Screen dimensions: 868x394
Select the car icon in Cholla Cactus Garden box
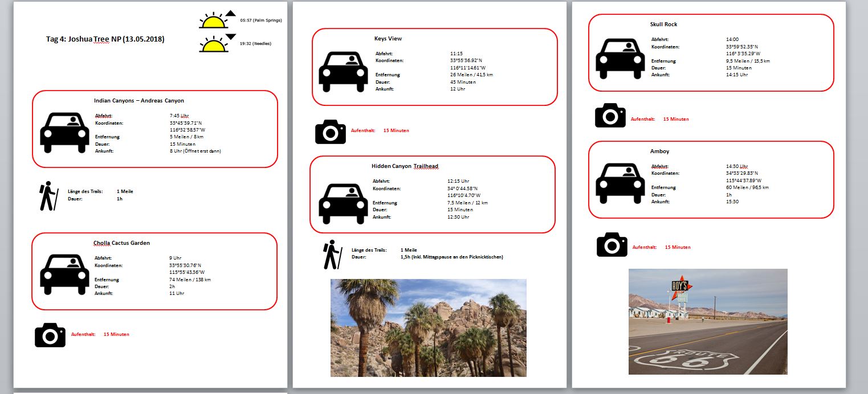click(64, 274)
